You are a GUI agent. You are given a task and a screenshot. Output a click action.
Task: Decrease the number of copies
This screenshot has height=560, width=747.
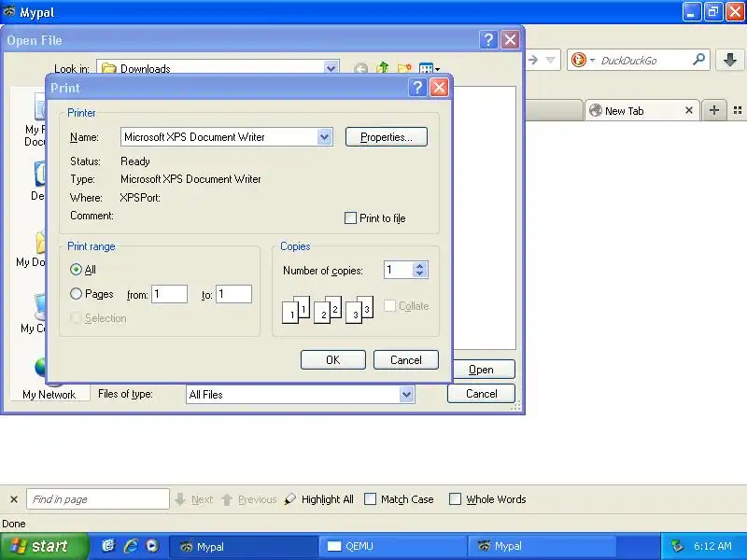(x=419, y=273)
